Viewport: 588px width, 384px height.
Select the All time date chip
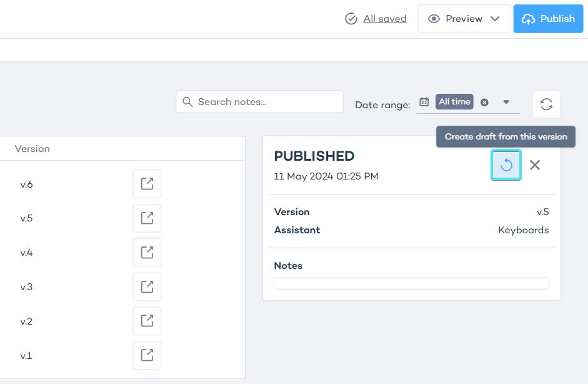pos(454,102)
